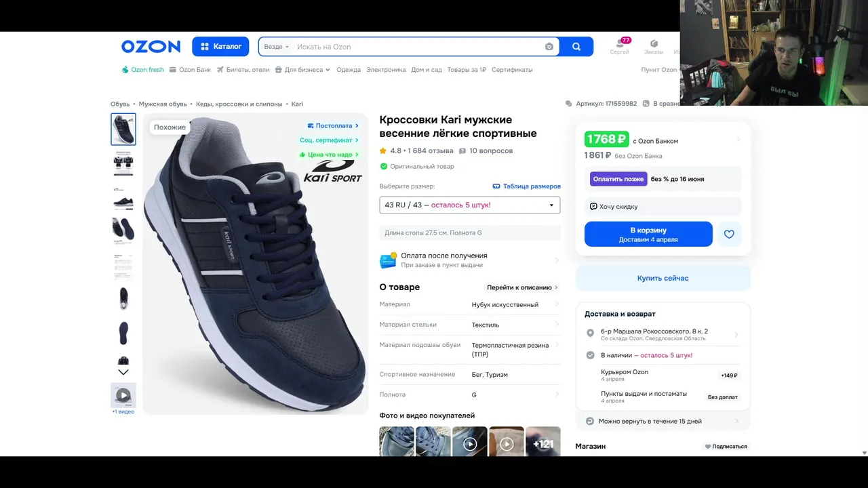868x488 pixels.
Task: Click Перейти к описанию link
Action: 522,287
